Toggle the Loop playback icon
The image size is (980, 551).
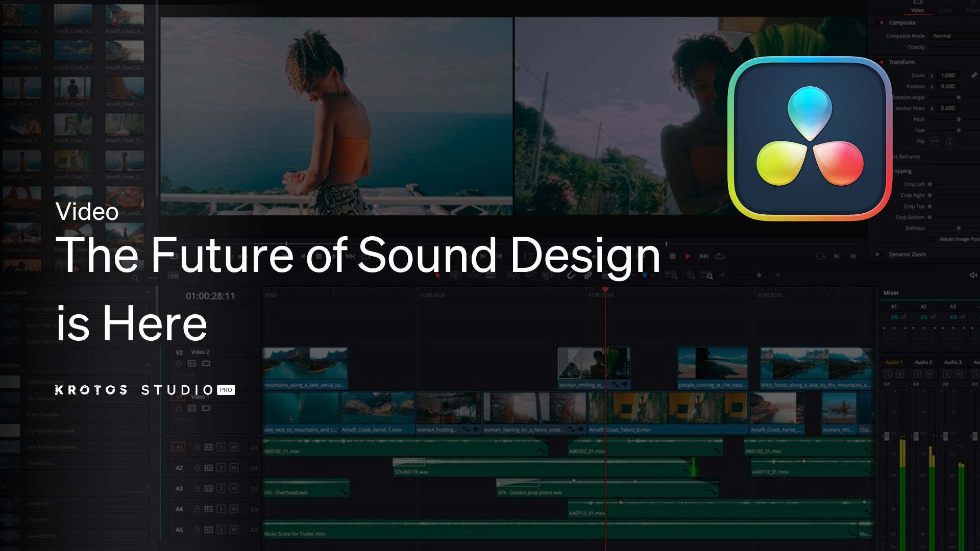[x=720, y=256]
